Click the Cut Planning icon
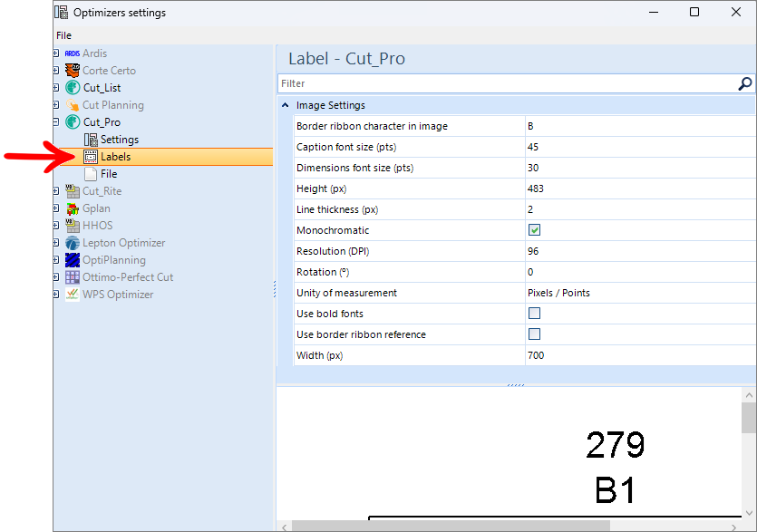This screenshot has height=532, width=757. 73,105
